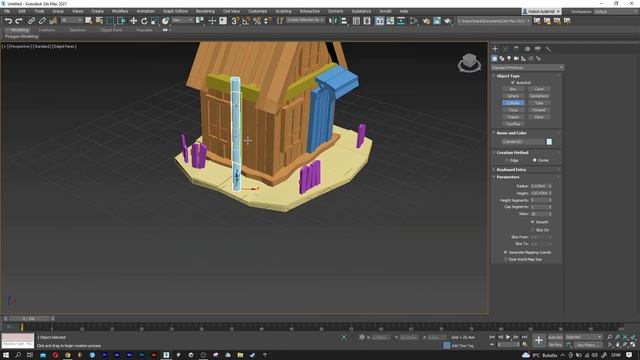
Task: Toggle 3D Snaps in main toolbar
Action: click(x=235, y=21)
